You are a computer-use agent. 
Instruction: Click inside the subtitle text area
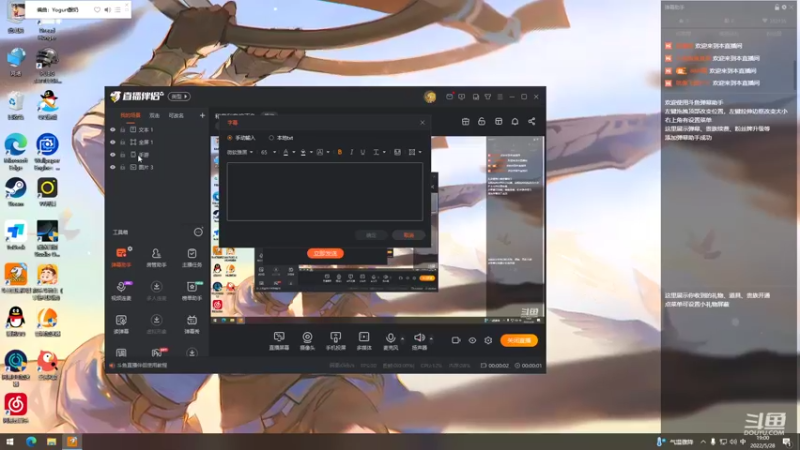[325, 191]
